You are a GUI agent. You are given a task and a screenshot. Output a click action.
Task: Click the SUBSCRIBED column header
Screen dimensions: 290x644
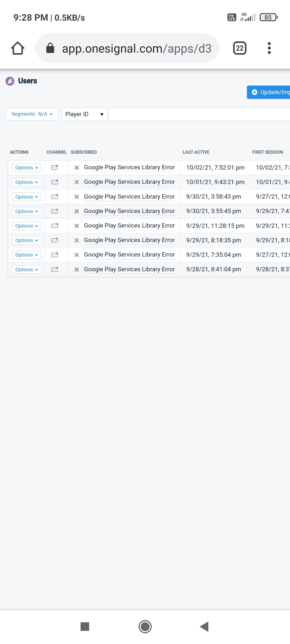(84, 152)
